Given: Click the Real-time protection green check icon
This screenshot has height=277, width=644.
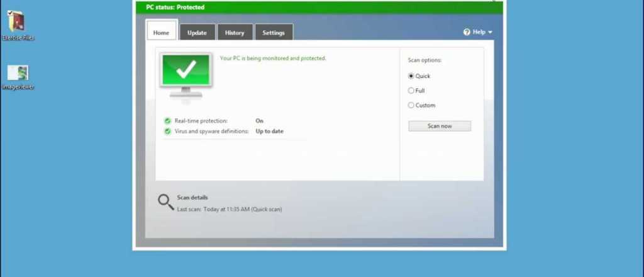Looking at the screenshot, I should [167, 121].
